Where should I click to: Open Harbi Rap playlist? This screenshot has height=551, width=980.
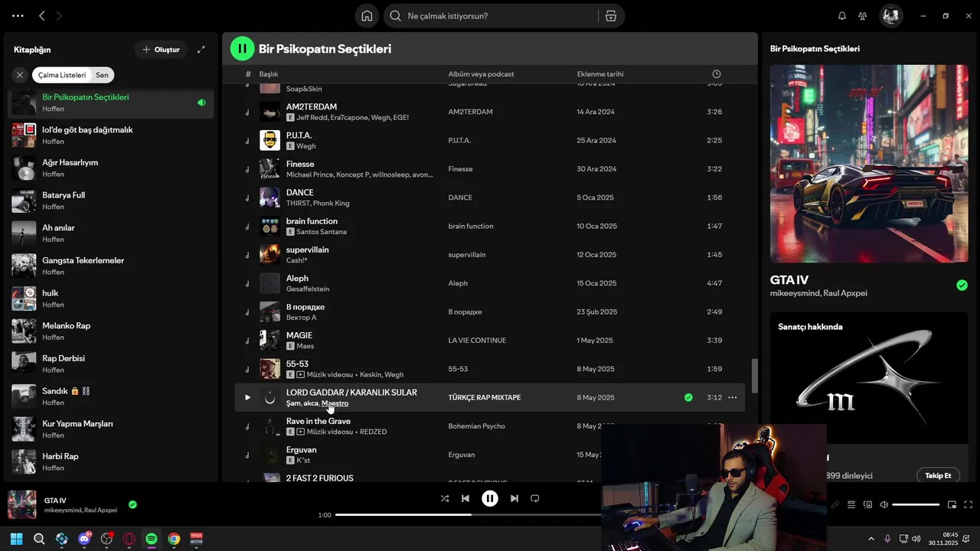pyautogui.click(x=111, y=462)
